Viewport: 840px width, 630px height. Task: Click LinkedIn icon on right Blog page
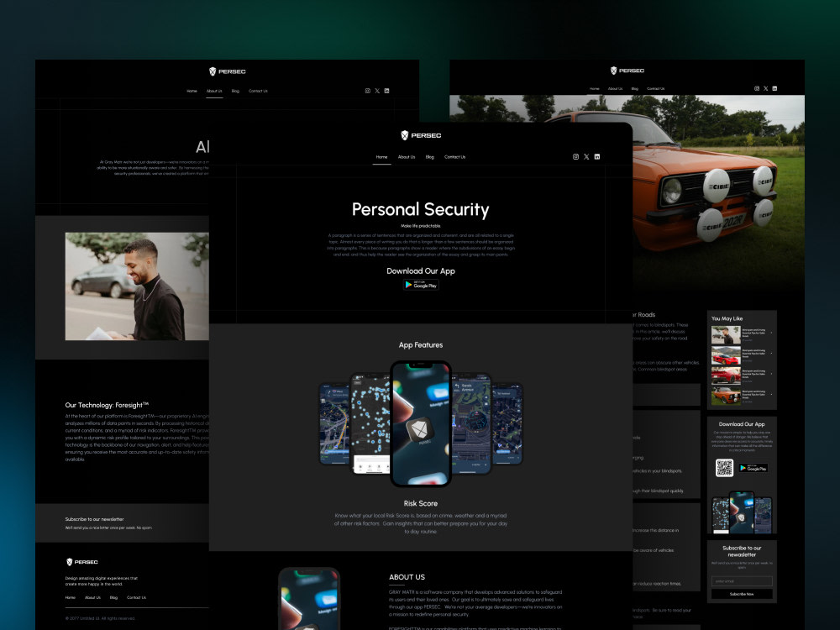coord(774,88)
